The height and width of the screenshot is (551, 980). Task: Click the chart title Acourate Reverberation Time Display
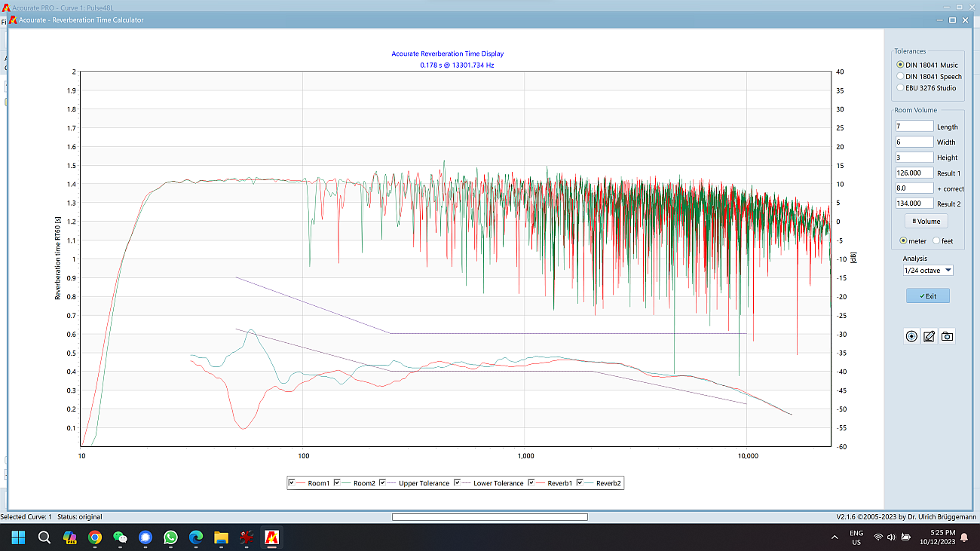(x=448, y=54)
